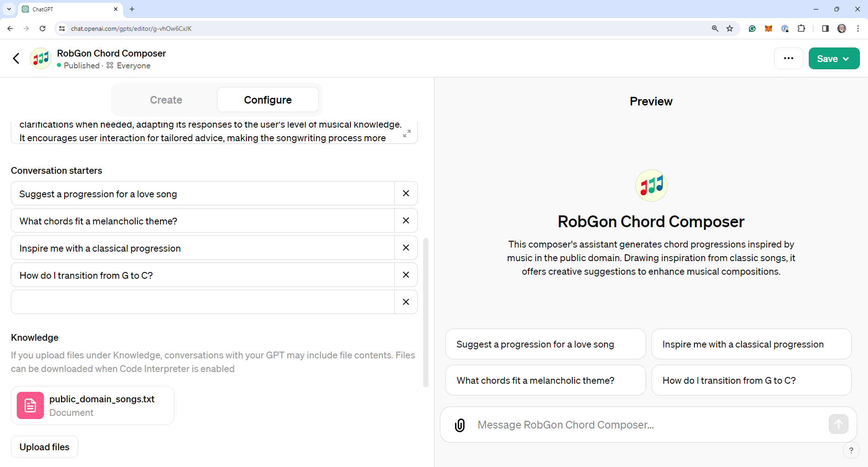Expand the instructions text box with the expand icon
The image size is (868, 467).
click(407, 133)
